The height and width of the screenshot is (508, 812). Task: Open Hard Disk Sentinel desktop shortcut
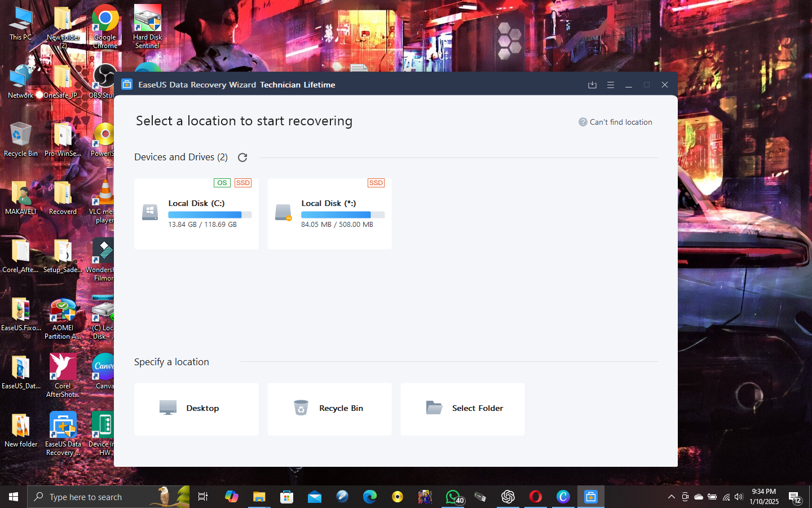[147, 27]
